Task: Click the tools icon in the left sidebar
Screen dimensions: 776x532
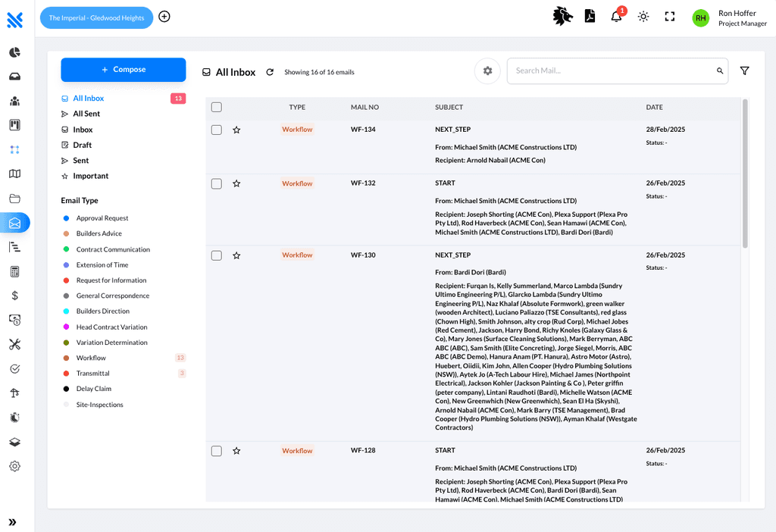Action: pos(14,344)
